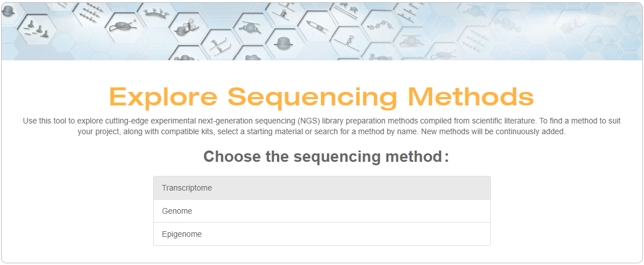Click the looped strand icon labeled A

123,25
